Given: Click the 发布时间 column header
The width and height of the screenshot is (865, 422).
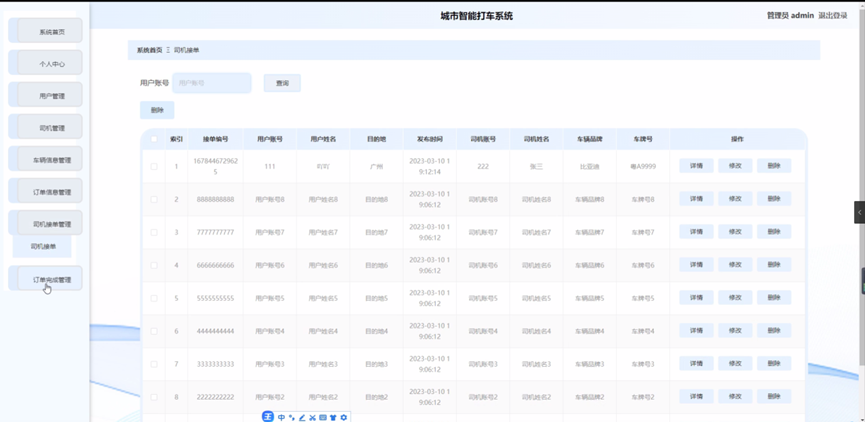Looking at the screenshot, I should coord(430,140).
